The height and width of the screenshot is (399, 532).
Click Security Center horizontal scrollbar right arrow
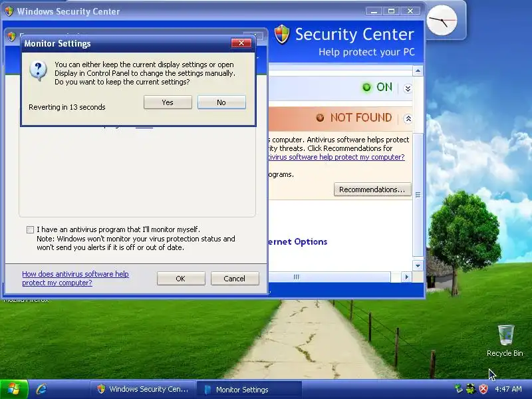[x=407, y=277]
